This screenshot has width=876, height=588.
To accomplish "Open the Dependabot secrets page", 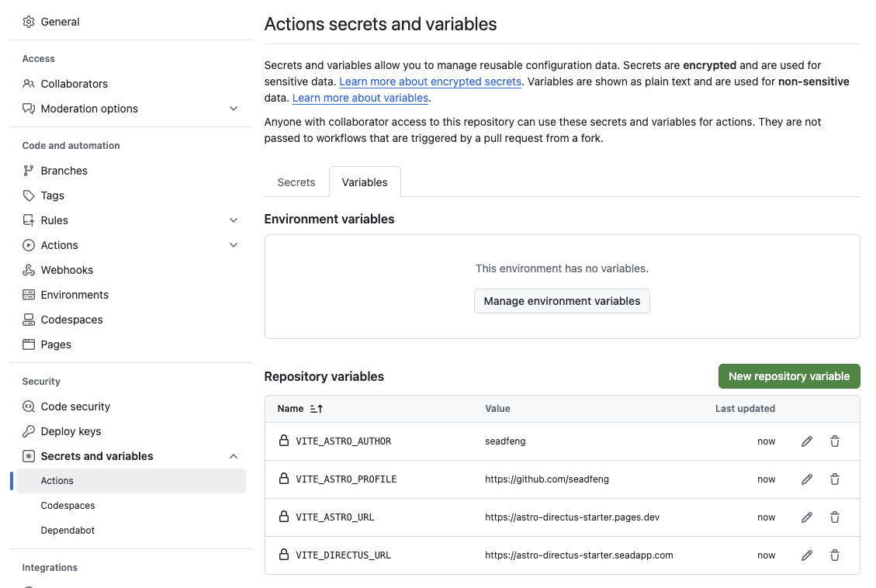I will point(68,531).
